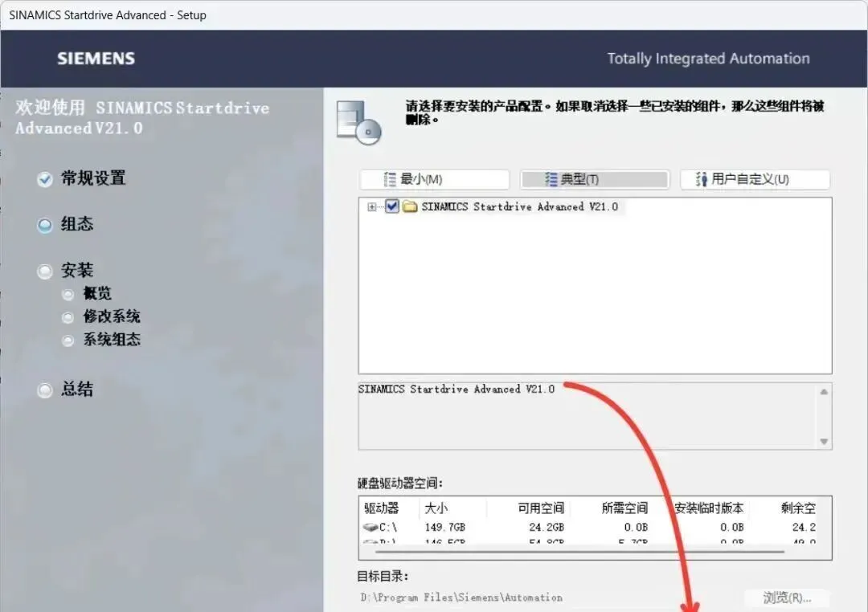This screenshot has height=612, width=868.
Task: Choose the 典型(T) typical configuration button
Action: [595, 179]
